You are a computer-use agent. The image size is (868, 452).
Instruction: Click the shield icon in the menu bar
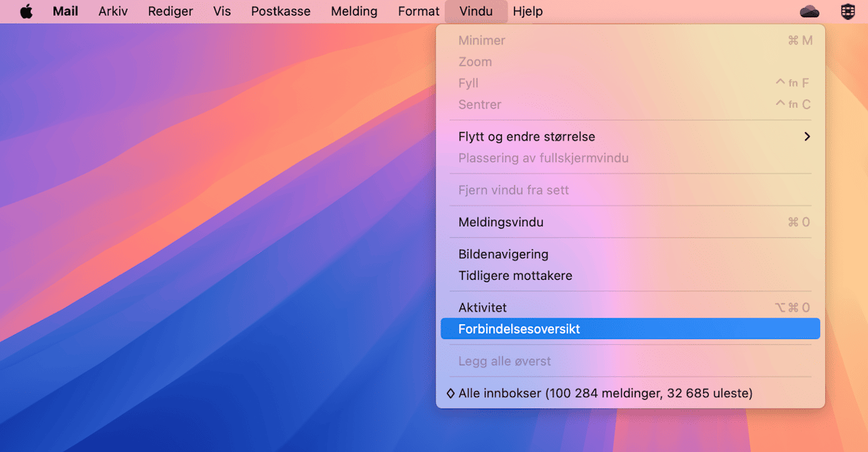pyautogui.click(x=848, y=11)
